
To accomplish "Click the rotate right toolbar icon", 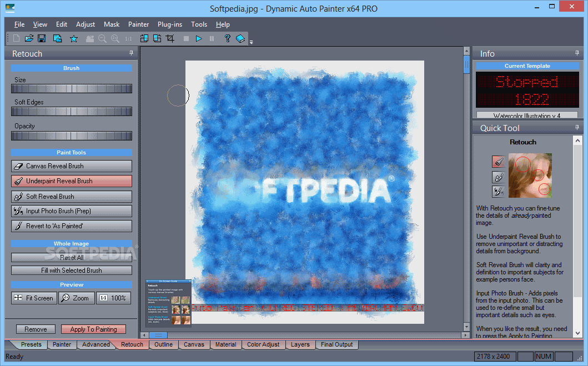I will [x=157, y=38].
